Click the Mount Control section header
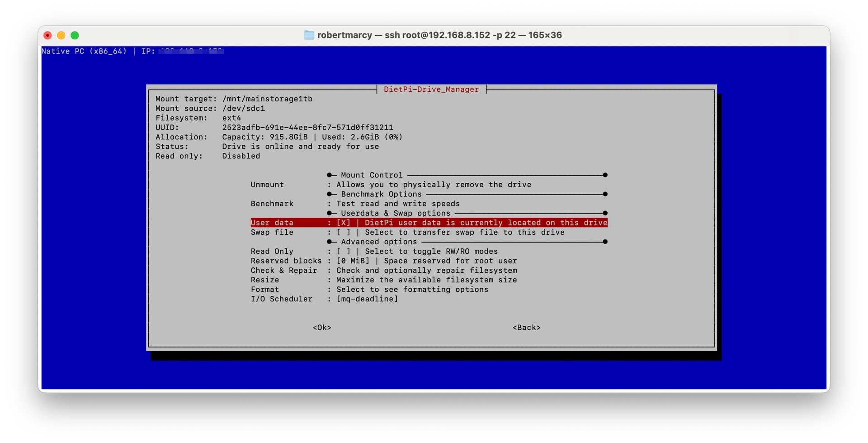Viewport: 868px width, 443px height. [x=372, y=175]
